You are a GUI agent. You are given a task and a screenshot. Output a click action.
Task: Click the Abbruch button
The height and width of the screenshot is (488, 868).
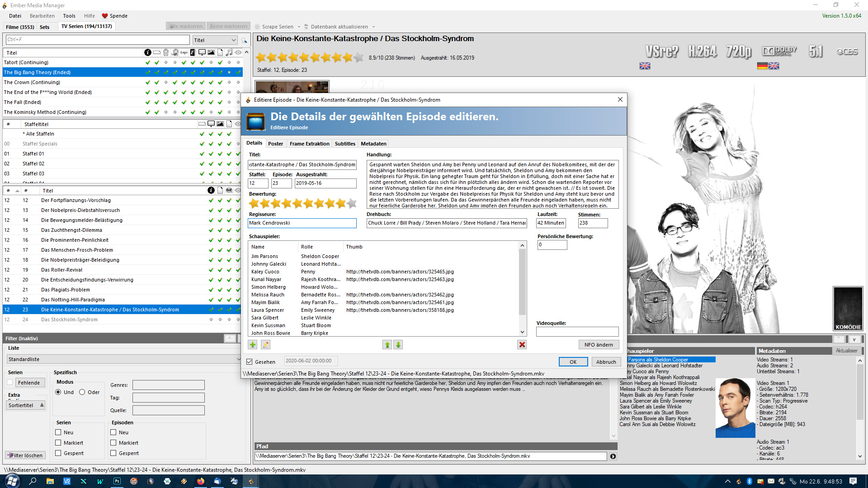point(606,362)
